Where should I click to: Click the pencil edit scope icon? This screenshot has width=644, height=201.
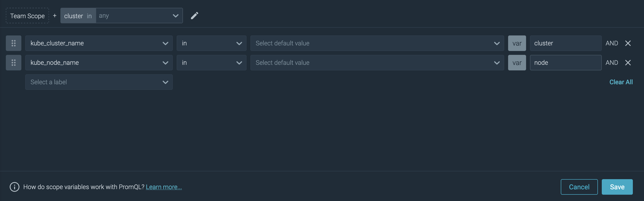[x=194, y=16]
